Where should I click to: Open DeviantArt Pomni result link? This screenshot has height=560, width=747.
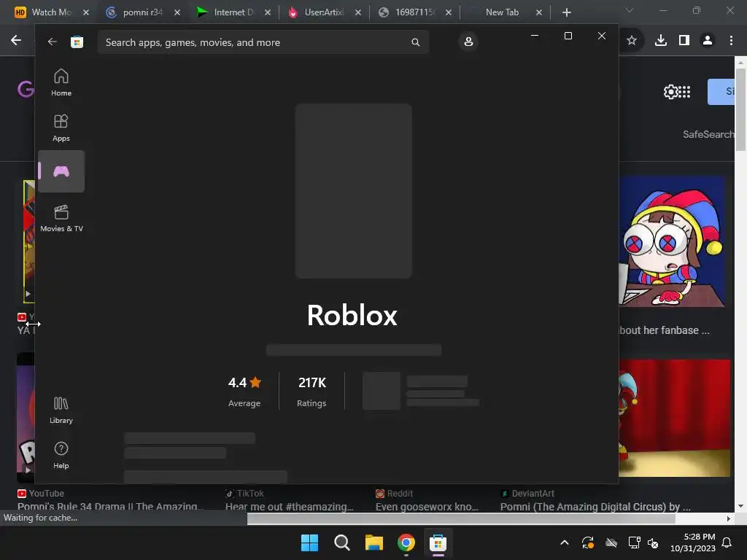pos(595,506)
